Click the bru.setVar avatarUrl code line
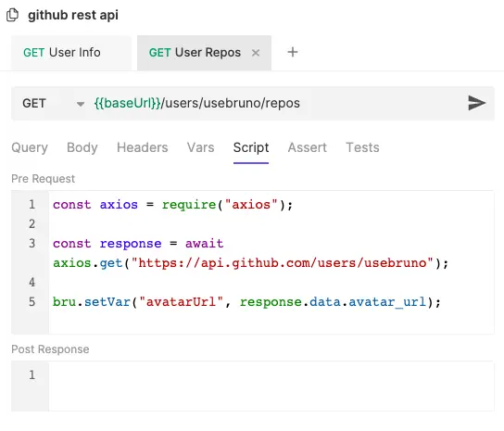The width and height of the screenshot is (504, 431). coord(246,302)
